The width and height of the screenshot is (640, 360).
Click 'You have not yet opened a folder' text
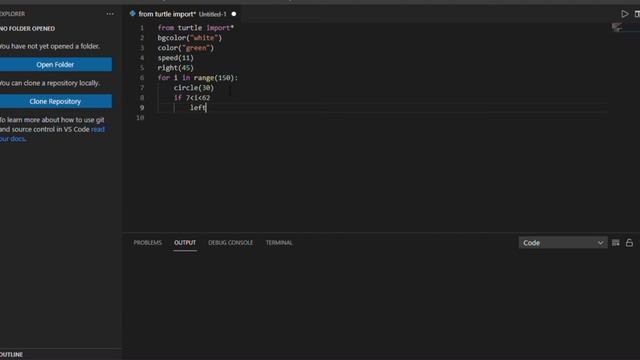pyautogui.click(x=49, y=46)
